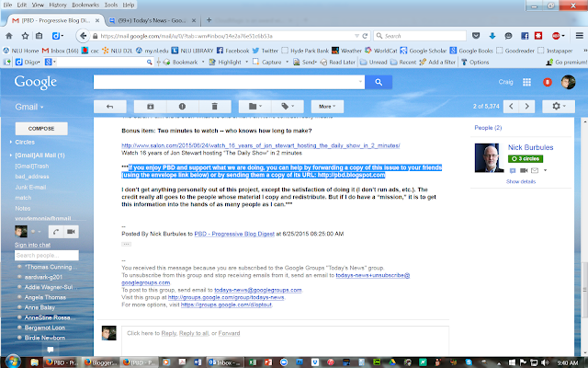Click the Firefox Search box
The image size is (588, 368).
420,36
